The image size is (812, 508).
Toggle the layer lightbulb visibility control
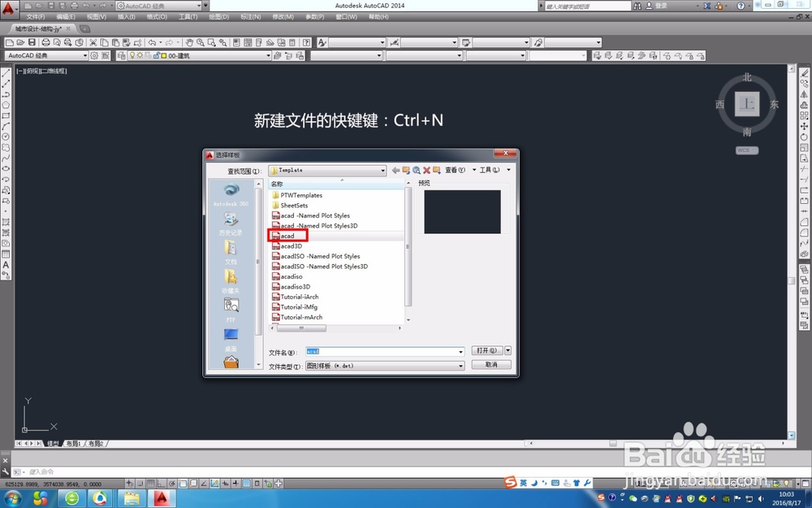click(x=133, y=54)
